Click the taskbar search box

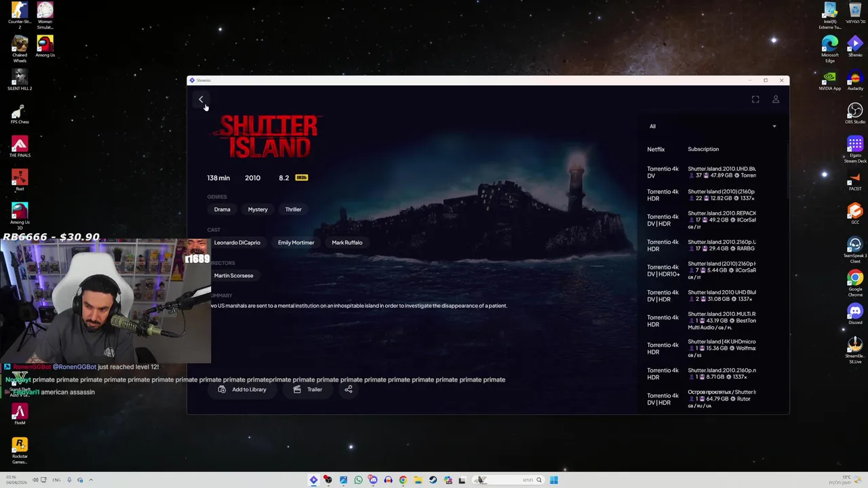509,480
